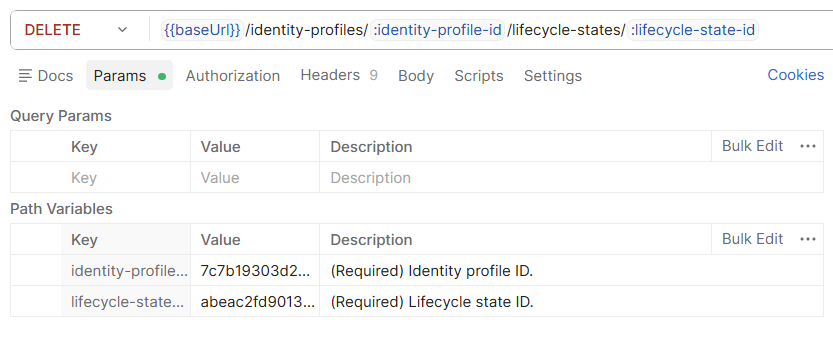
Task: Open Query Params more options ellipsis
Action: [808, 146]
